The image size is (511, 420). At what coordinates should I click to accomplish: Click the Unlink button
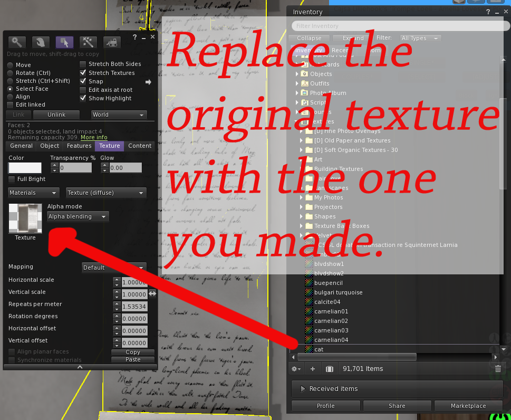tap(56, 114)
